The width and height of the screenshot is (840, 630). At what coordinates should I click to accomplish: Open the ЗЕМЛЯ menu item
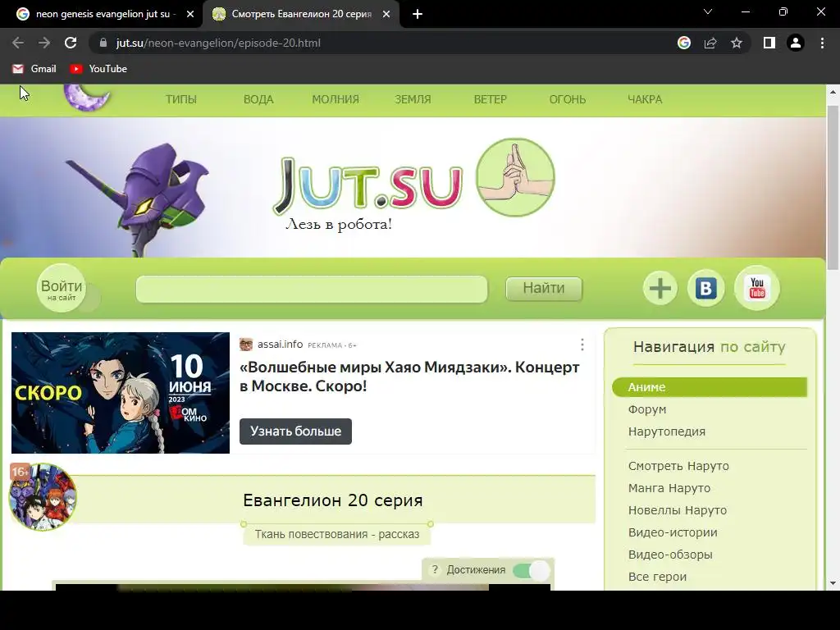tap(413, 99)
